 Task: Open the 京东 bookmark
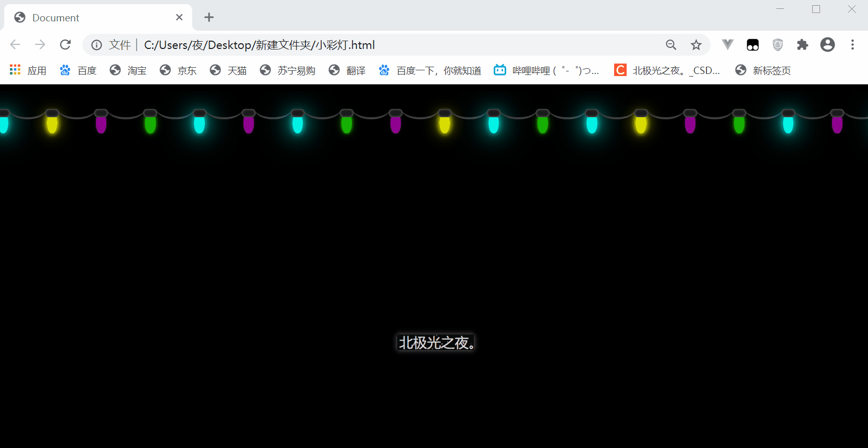(178, 70)
